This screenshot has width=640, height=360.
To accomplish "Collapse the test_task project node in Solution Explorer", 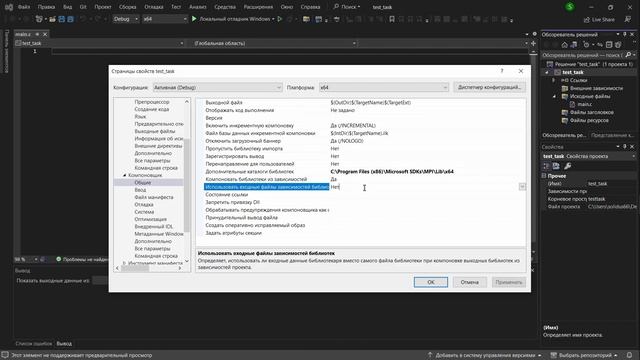I will pos(547,72).
